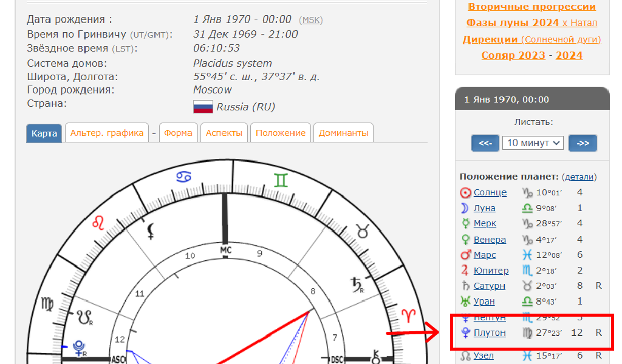
Task: Open the Положение tab
Action: point(281,133)
